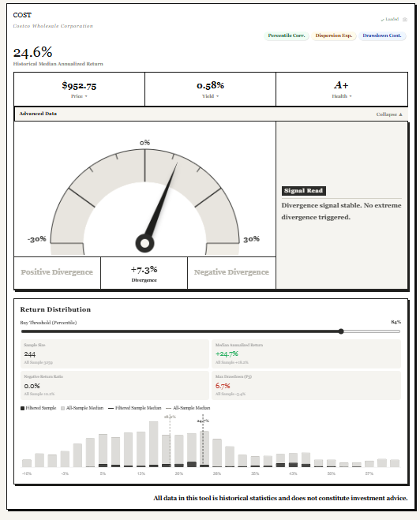Click the Negative Divergence label

[x=231, y=272]
